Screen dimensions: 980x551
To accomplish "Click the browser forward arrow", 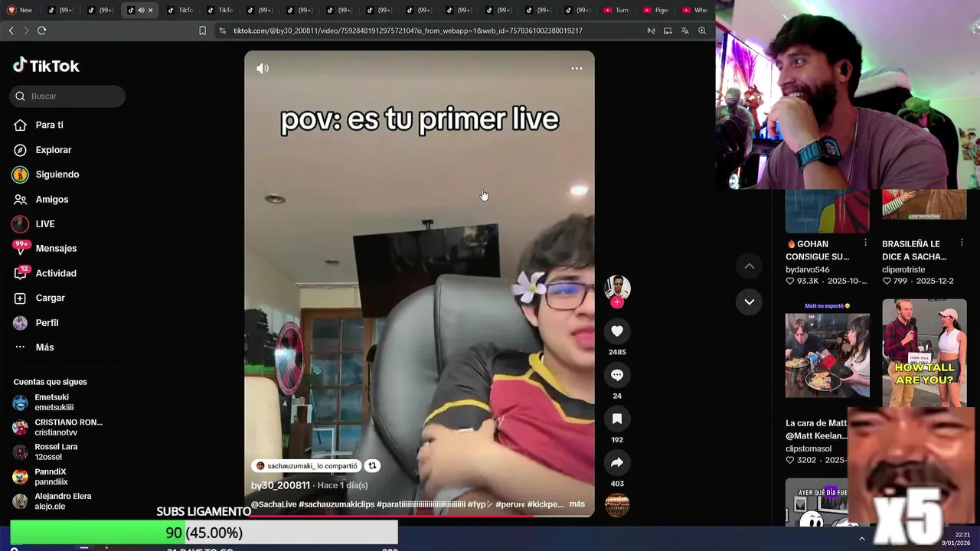I will 26,31.
